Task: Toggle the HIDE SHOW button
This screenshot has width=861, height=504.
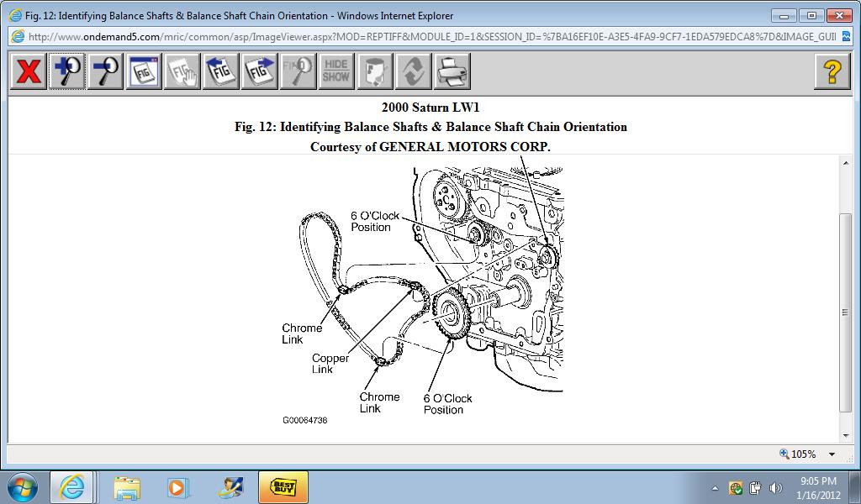Action: coord(336,71)
